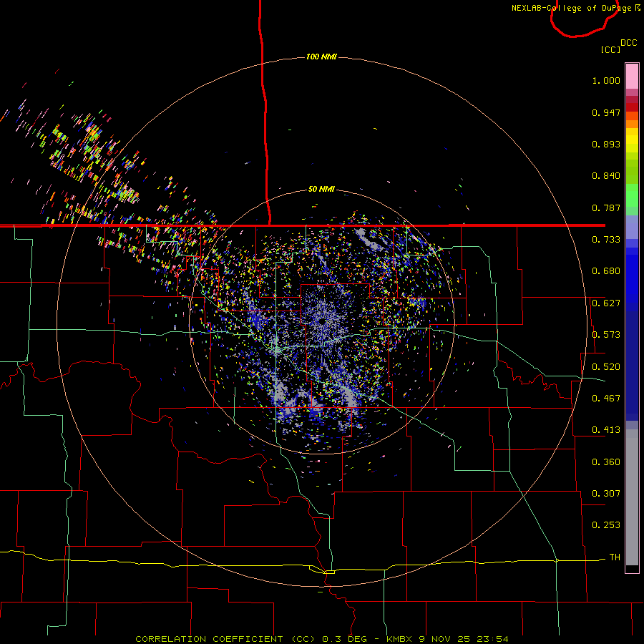
Task: Click the 0.413 color scale value
Action: tap(606, 430)
